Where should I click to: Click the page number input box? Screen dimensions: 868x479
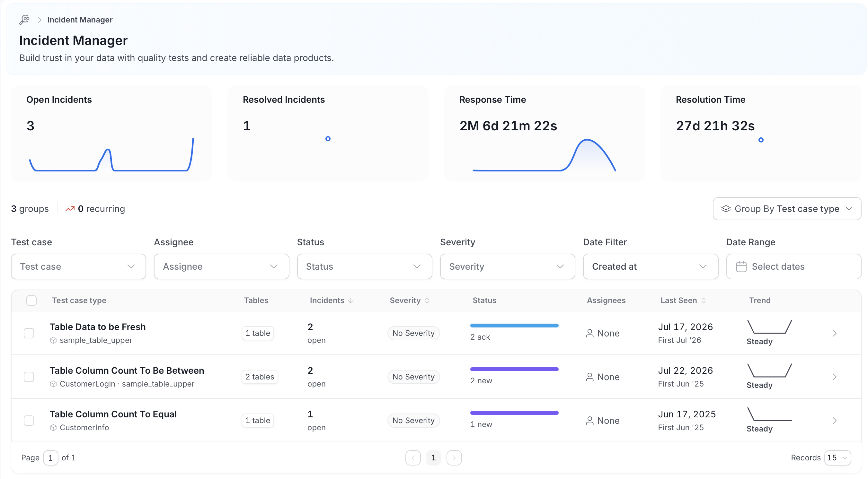50,458
